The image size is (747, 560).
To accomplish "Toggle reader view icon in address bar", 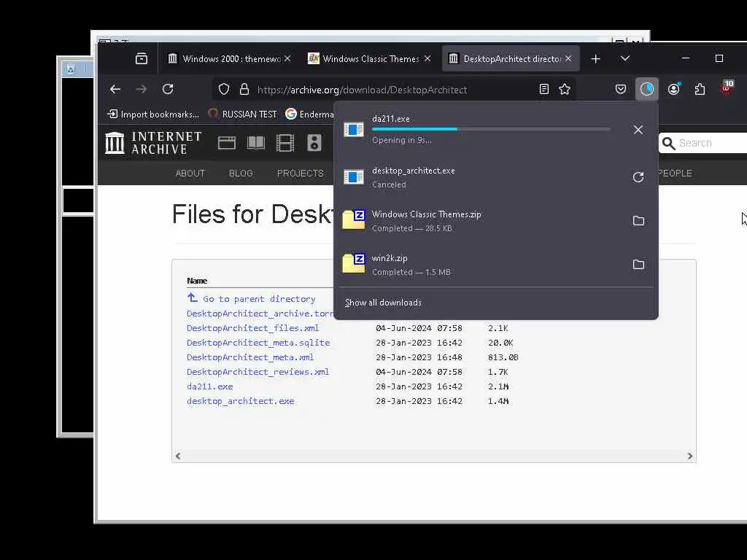I will click(544, 89).
